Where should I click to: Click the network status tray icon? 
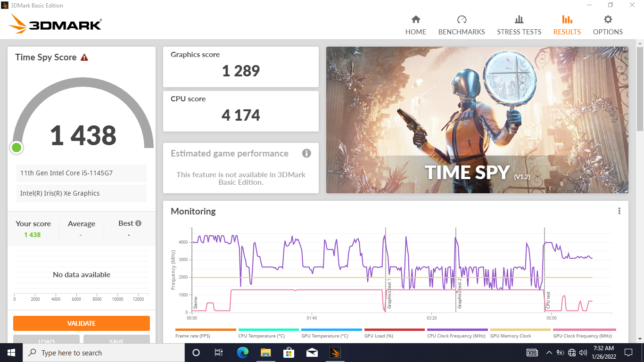click(x=572, y=353)
